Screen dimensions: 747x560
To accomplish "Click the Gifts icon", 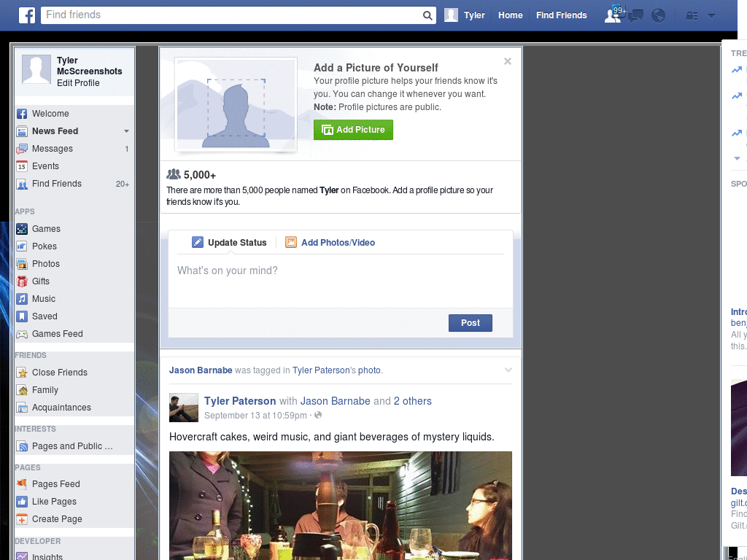I will [22, 281].
